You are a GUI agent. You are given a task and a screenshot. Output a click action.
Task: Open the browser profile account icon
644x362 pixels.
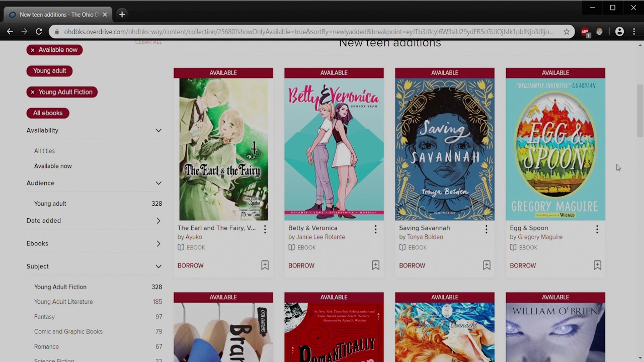pyautogui.click(x=619, y=32)
